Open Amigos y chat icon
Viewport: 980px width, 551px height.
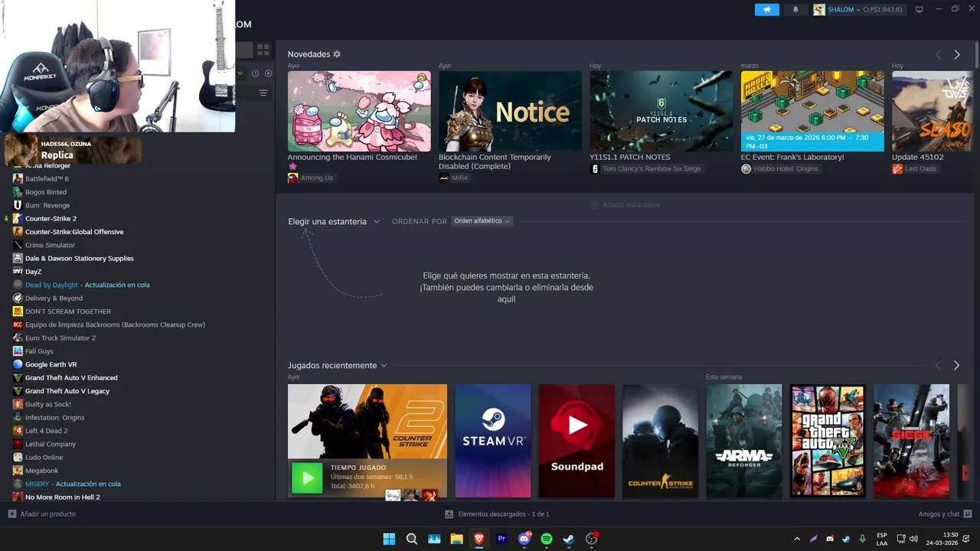pyautogui.click(x=968, y=514)
